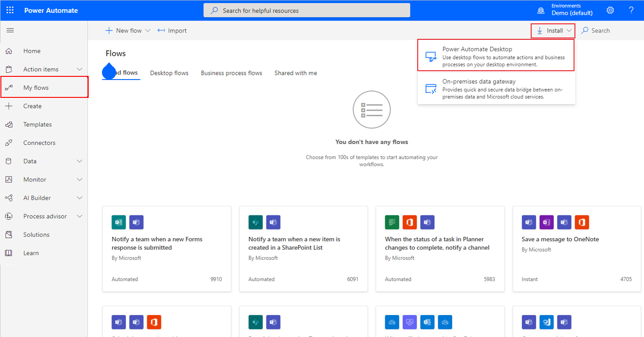
Task: Switch to the Shared with me tab
Action: point(296,73)
